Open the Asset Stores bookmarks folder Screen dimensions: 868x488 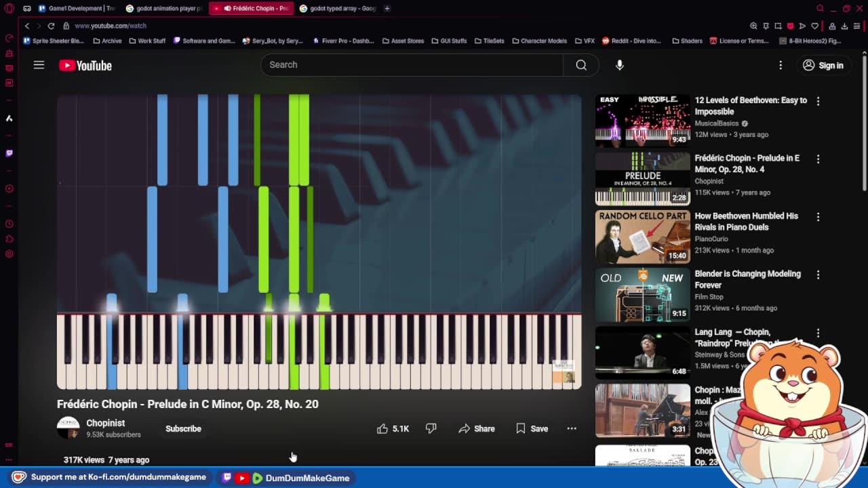tap(403, 41)
